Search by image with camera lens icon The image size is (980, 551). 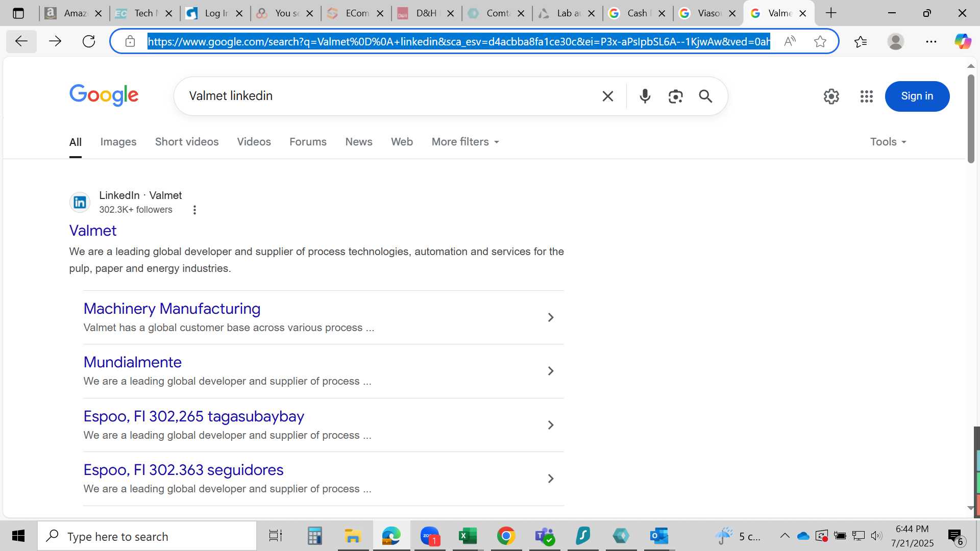click(675, 96)
